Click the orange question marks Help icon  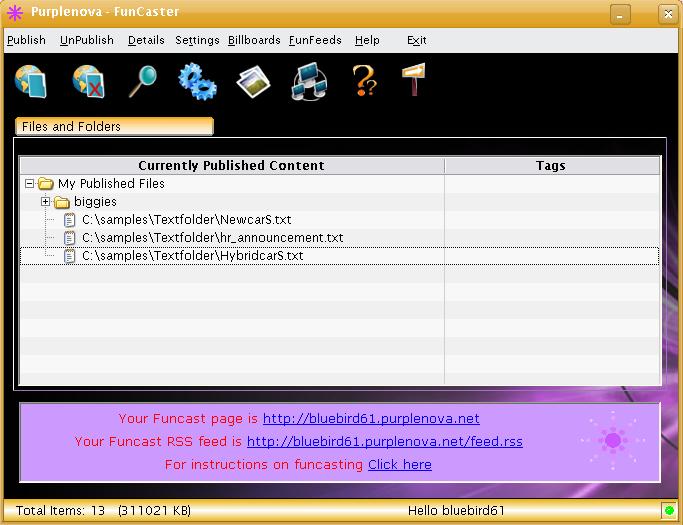click(x=365, y=80)
